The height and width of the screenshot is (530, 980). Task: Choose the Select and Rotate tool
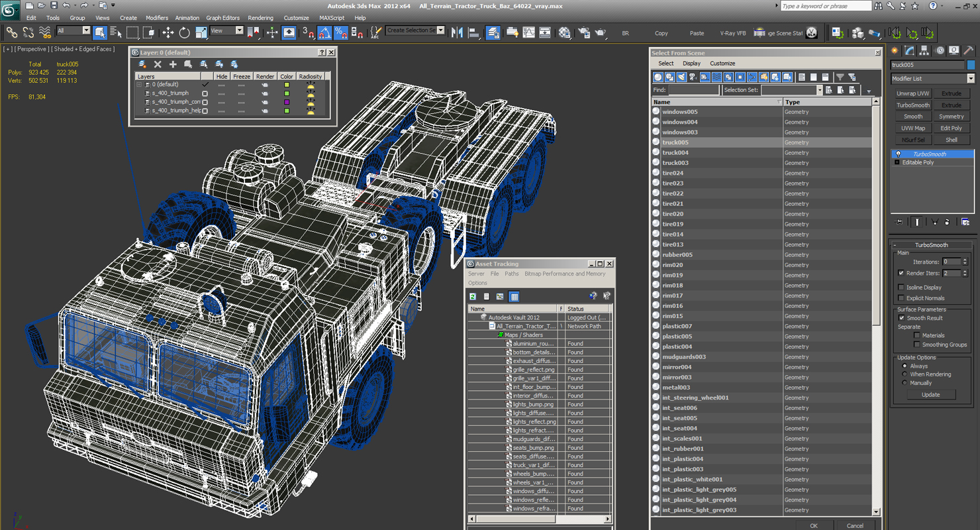pos(184,32)
